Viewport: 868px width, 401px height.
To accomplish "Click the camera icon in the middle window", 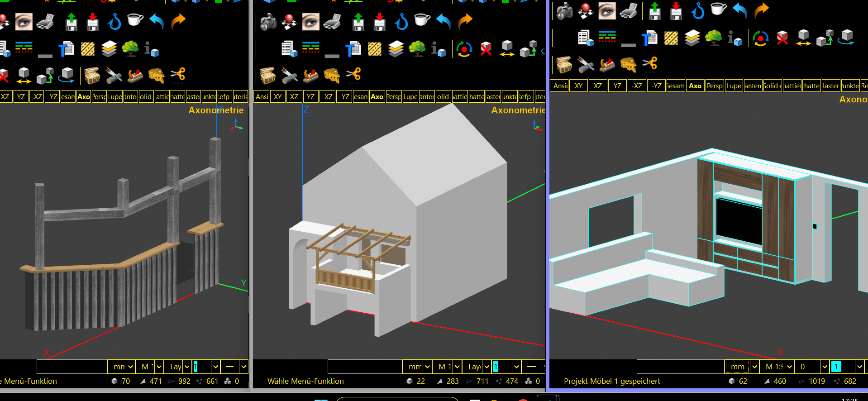I will pyautogui.click(x=268, y=21).
